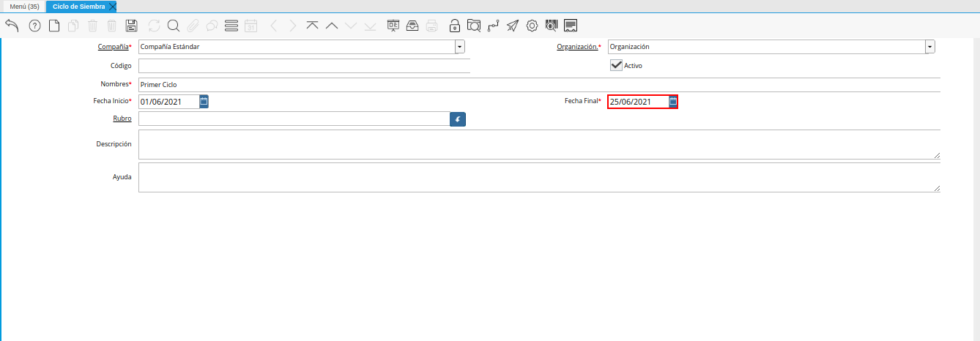Click the Refresh circular arrows icon
The width and height of the screenshot is (980, 341).
[154, 26]
